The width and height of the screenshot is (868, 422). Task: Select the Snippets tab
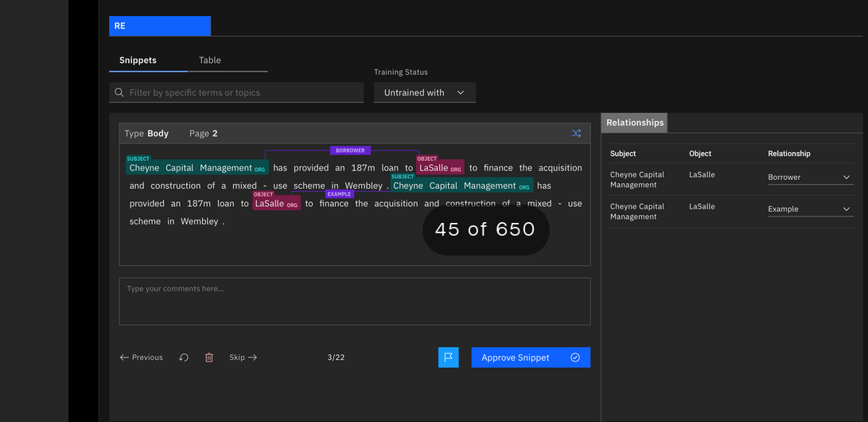click(x=138, y=61)
